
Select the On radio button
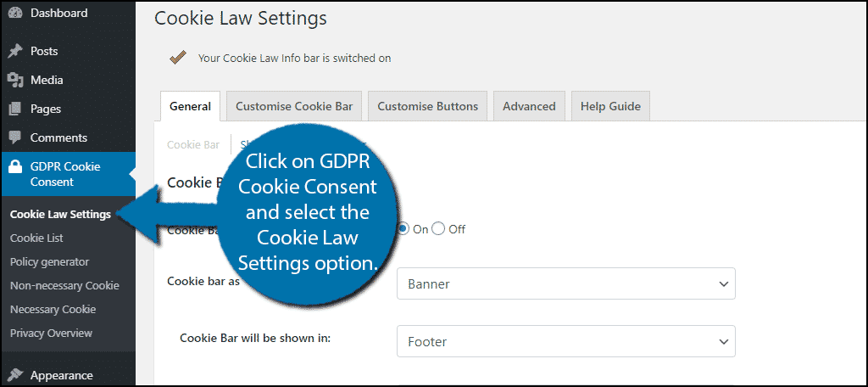[403, 229]
